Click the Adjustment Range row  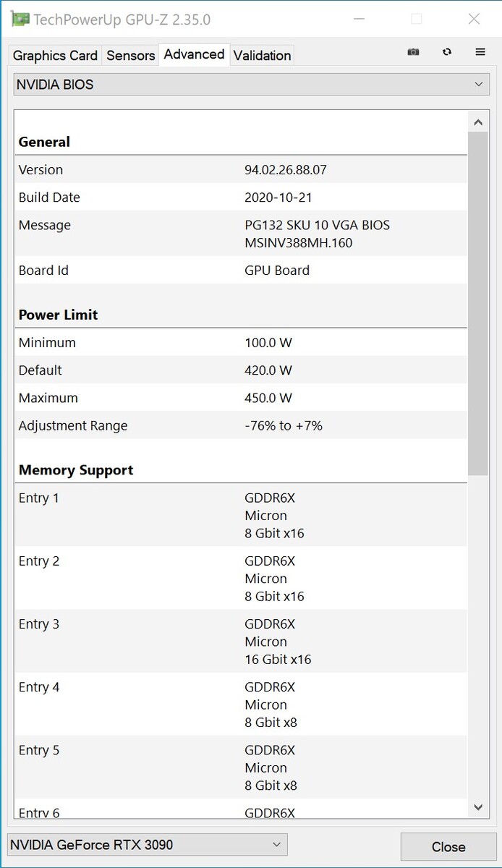[242, 426]
